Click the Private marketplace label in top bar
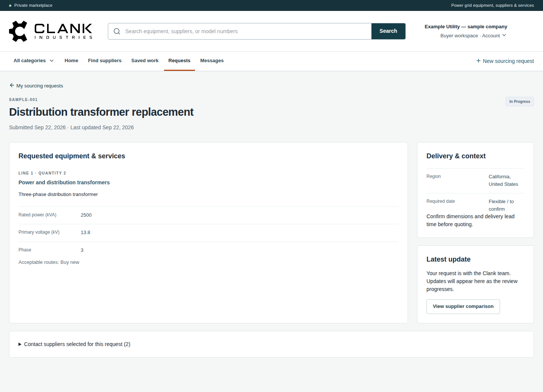 pyautogui.click(x=33, y=5)
